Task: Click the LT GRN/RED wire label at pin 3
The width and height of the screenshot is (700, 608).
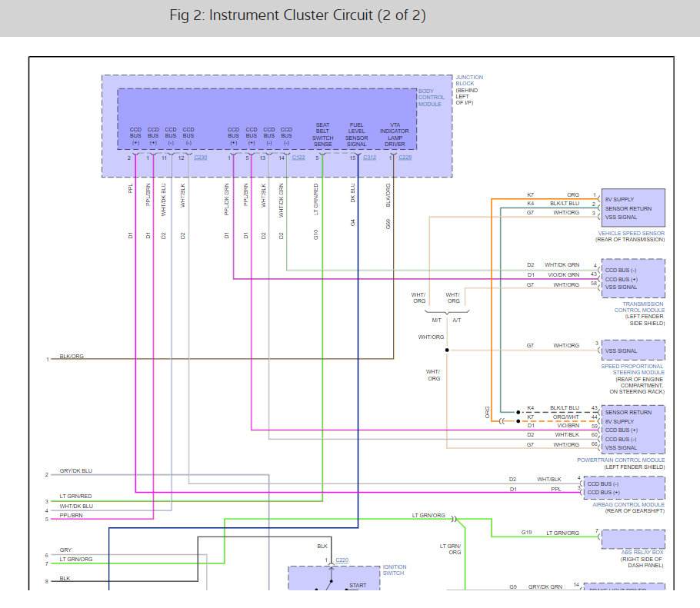Action: click(75, 496)
